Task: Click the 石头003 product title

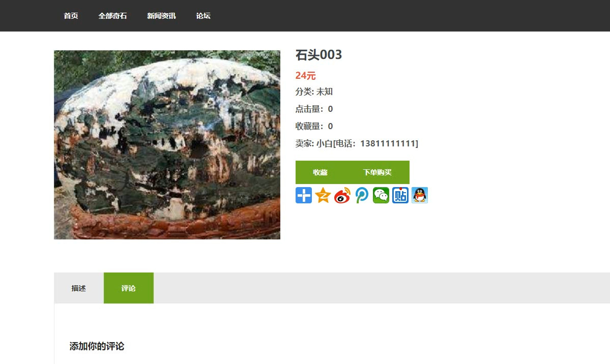Action: (x=318, y=55)
